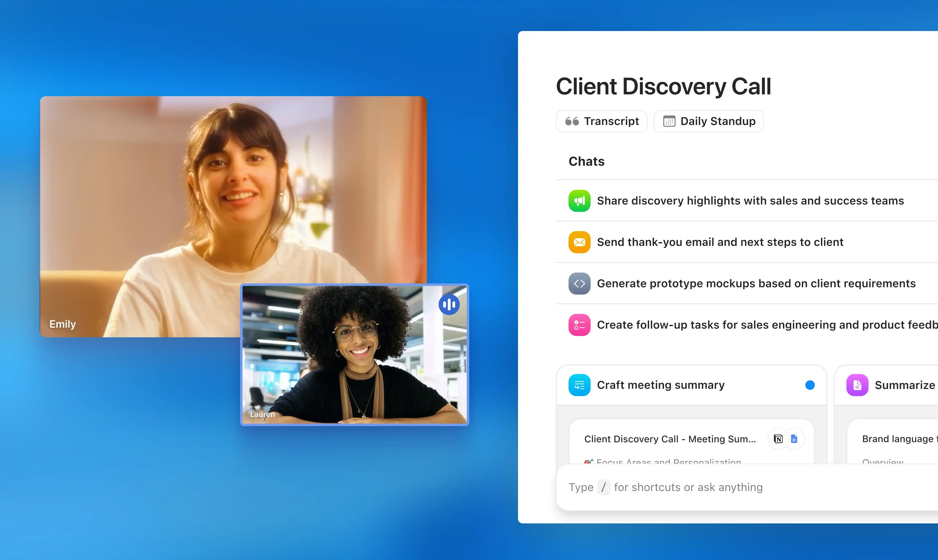The height and width of the screenshot is (560, 938).
Task: Open the Create follow-up tasks chat
Action: point(766,325)
